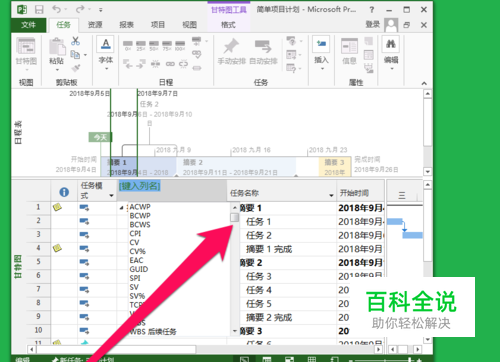Click the Redo arrow icon
Image resolution: width=500 pixels, height=362 pixels.
coord(80,9)
